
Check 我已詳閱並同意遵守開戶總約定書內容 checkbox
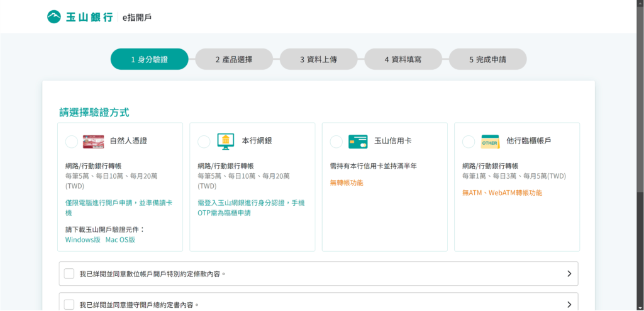(69, 305)
